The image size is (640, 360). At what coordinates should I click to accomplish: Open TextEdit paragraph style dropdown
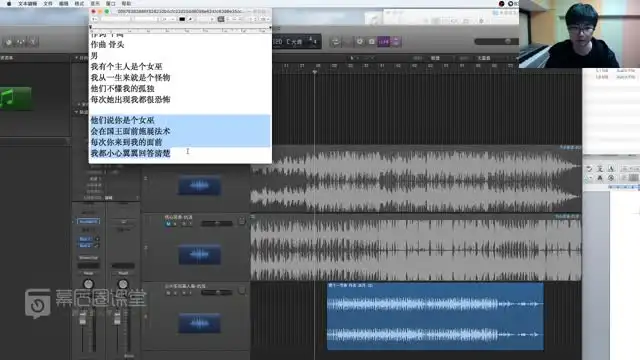click(x=95, y=19)
